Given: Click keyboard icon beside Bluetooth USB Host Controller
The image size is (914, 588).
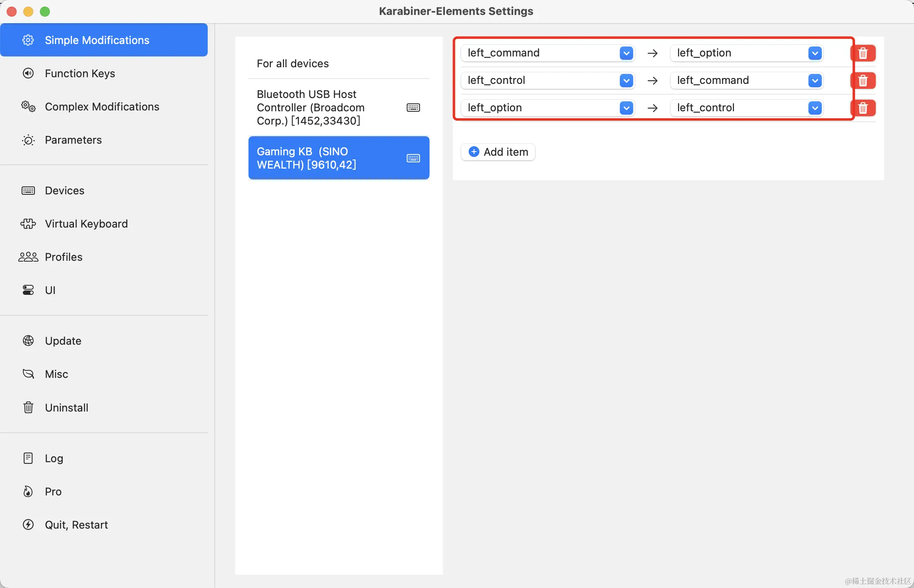Looking at the screenshot, I should click(413, 108).
